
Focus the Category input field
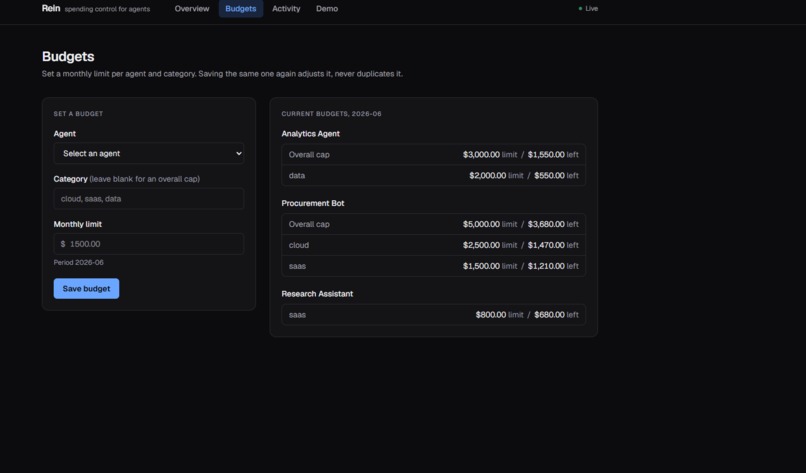pyautogui.click(x=149, y=198)
